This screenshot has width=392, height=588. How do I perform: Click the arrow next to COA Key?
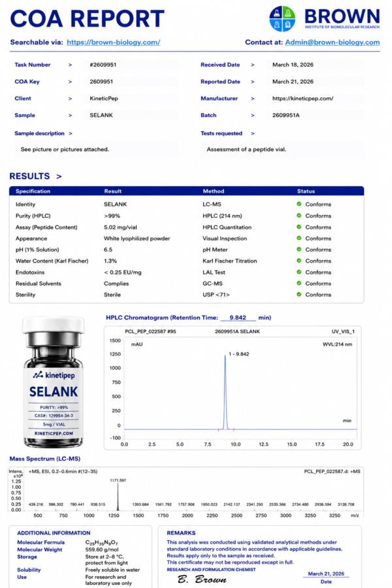70,82
